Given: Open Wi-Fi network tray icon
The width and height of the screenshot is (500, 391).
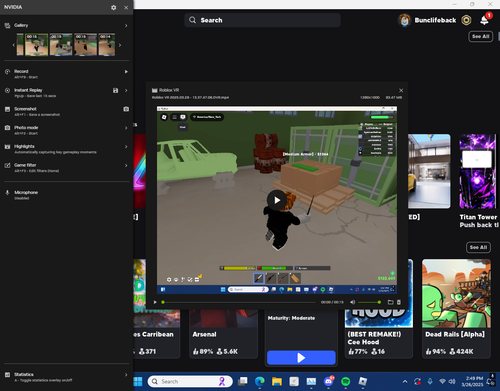Looking at the screenshot, I should [442, 381].
